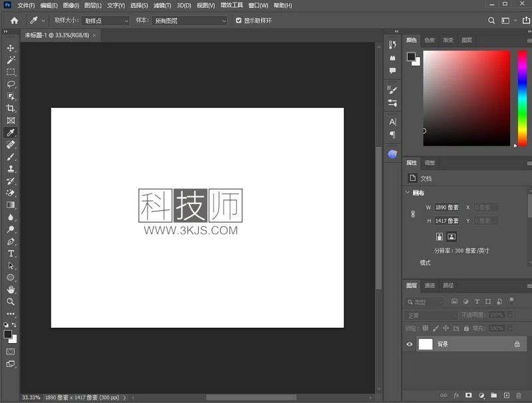532x403 pixels.
Task: Select the Pen tool
Action: coord(11,241)
